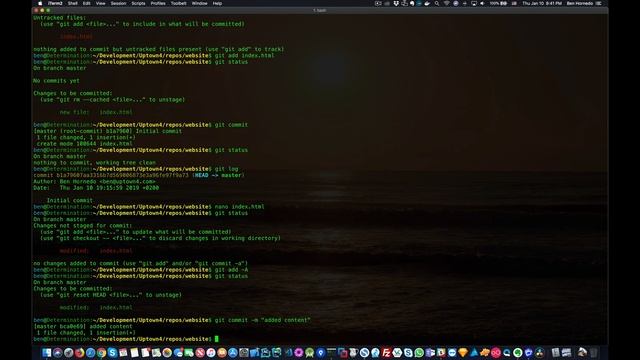Screen dimensions: 640x360
Task: Open the Notes app in the dock
Action: pyautogui.click(x=134, y=353)
